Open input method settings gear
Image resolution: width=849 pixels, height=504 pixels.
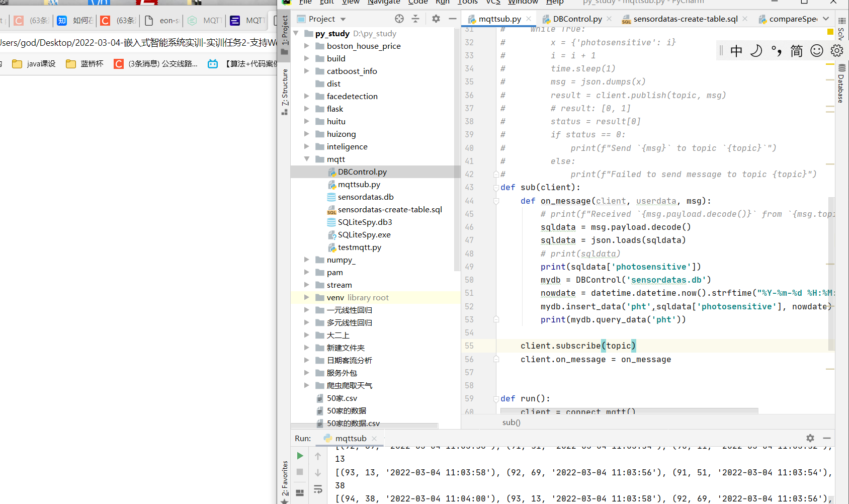(x=836, y=51)
